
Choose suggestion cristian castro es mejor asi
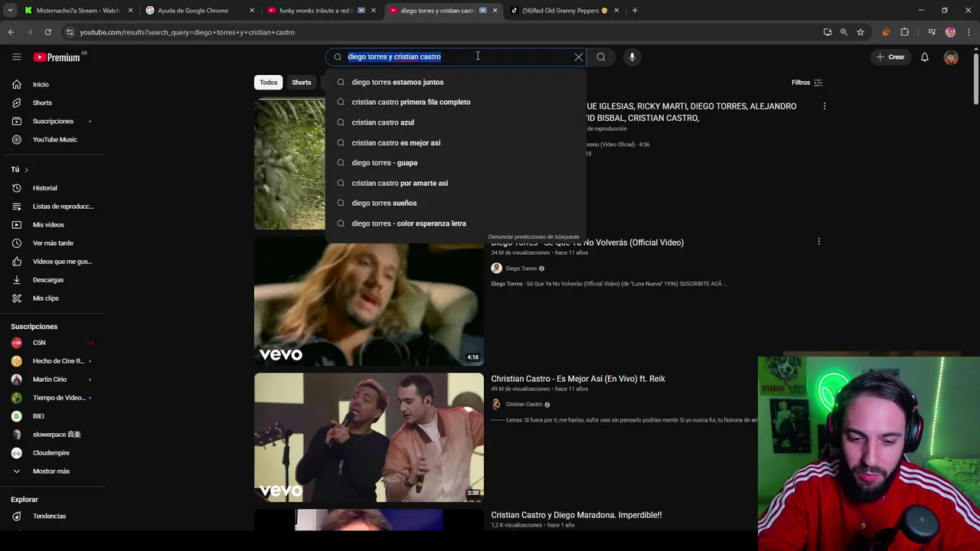click(456, 142)
